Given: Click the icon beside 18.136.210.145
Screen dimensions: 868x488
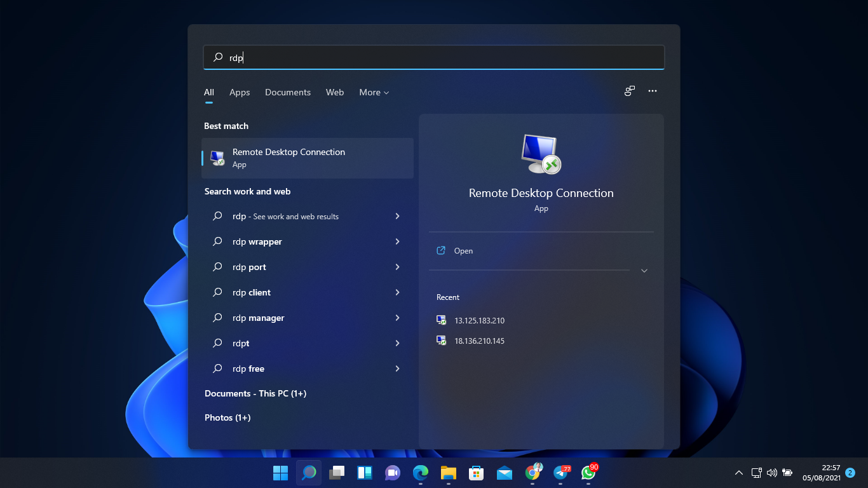Looking at the screenshot, I should click(x=442, y=341).
